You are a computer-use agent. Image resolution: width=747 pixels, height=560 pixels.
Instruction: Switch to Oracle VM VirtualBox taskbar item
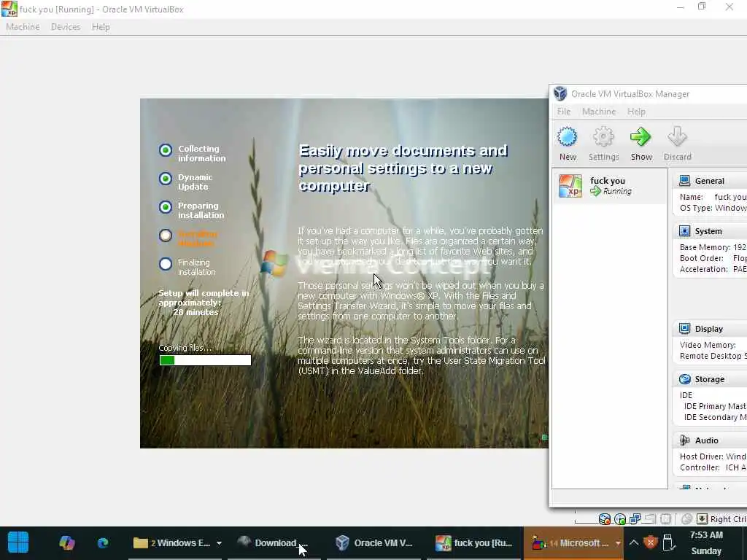pyautogui.click(x=374, y=542)
